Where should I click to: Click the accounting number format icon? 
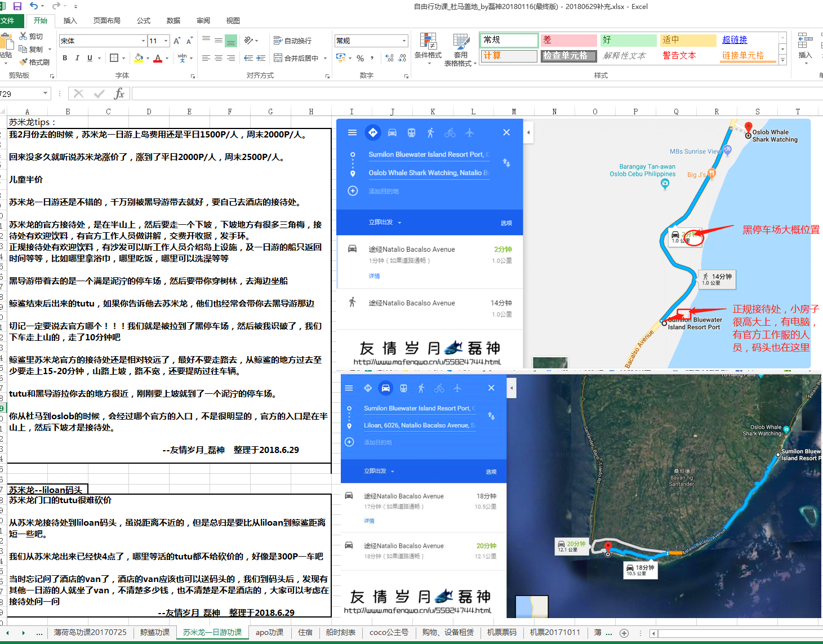[341, 58]
